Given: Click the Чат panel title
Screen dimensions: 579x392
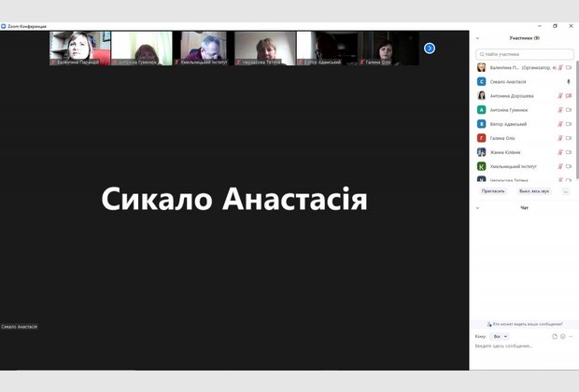Looking at the screenshot, I should tap(524, 208).
